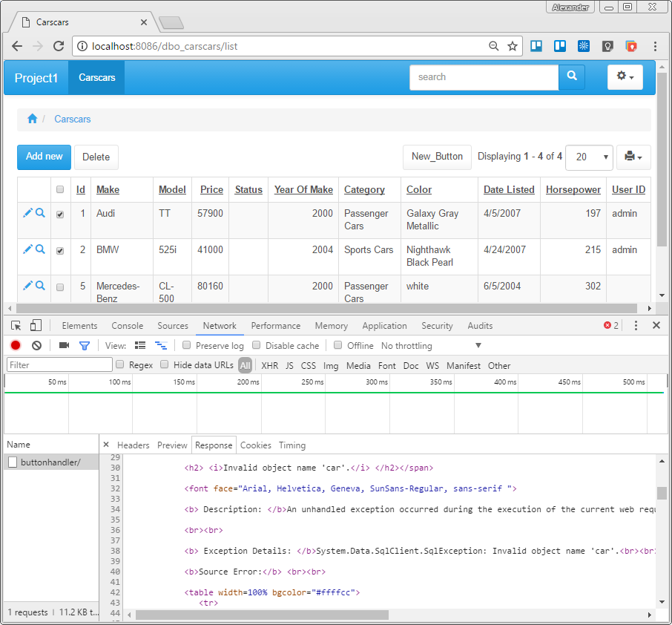Open the Headers tab for buttonhandler request
The width and height of the screenshot is (672, 625).
pyautogui.click(x=134, y=445)
